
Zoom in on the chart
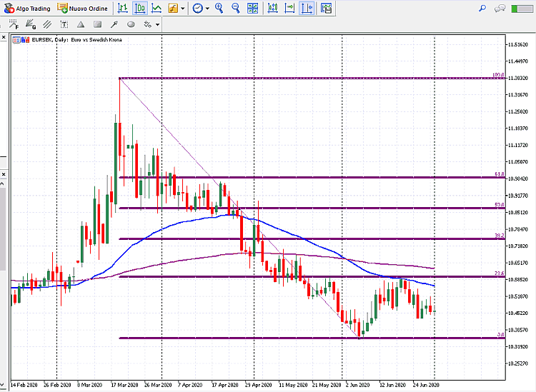click(x=219, y=9)
